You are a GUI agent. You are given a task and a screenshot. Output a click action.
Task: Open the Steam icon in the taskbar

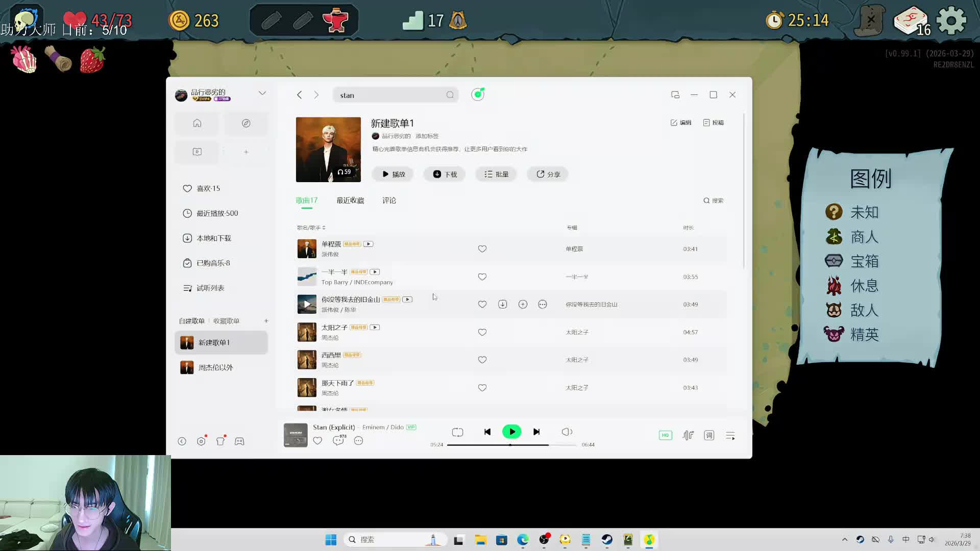(607, 540)
